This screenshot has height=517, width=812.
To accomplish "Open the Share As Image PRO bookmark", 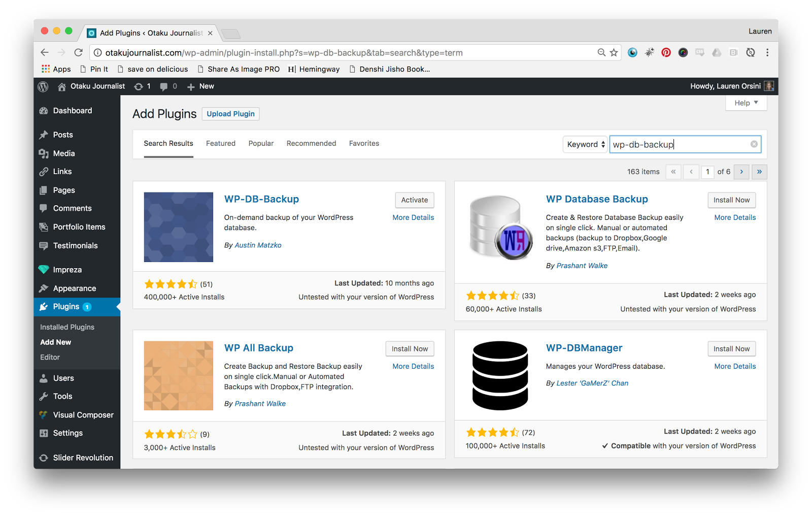I will point(239,69).
